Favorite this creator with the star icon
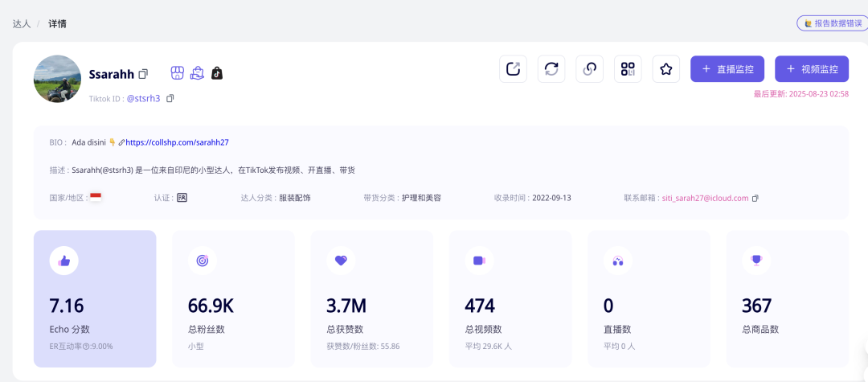 [665, 69]
